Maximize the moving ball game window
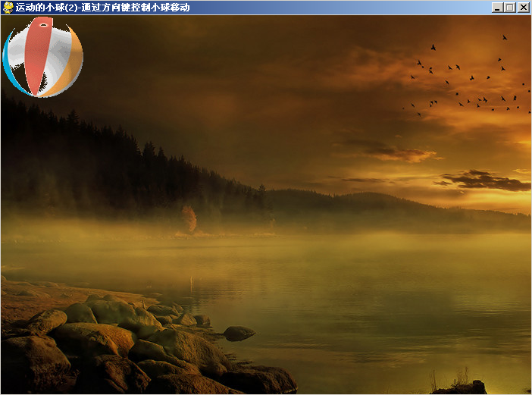Image resolution: width=532 pixels, height=395 pixels. coord(510,8)
